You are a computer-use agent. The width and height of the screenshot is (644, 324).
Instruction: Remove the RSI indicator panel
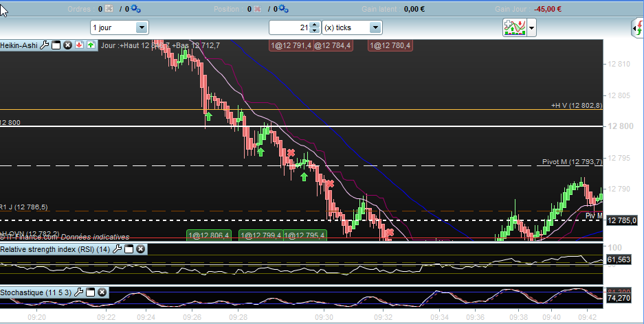click(140, 249)
